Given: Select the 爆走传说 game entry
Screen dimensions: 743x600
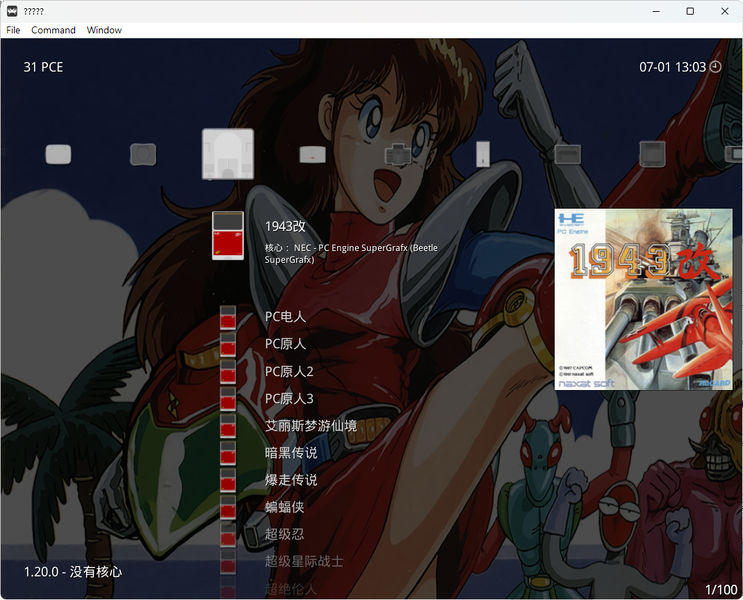Looking at the screenshot, I should (291, 480).
